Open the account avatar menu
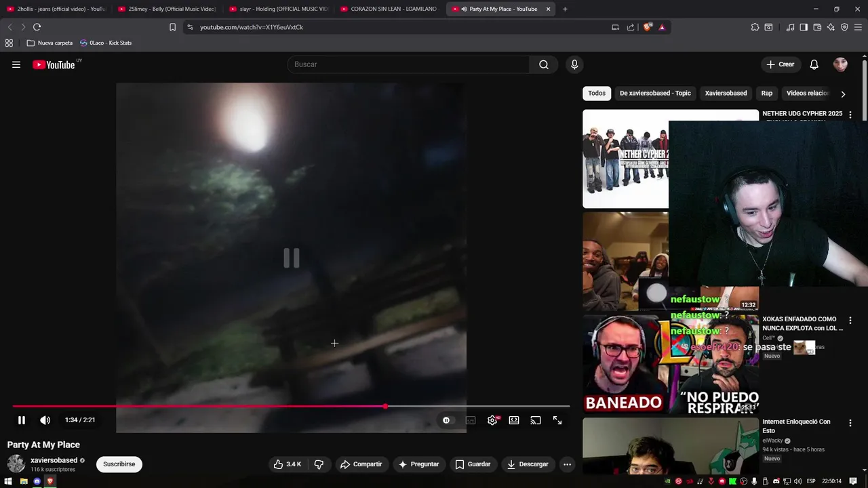Image resolution: width=868 pixels, height=488 pixels. pos(840,64)
